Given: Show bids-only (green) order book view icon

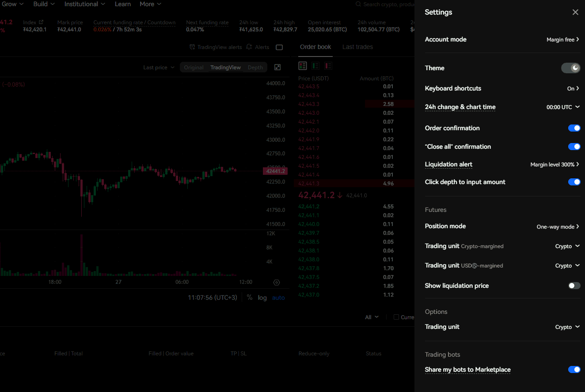Looking at the screenshot, I should click(315, 66).
